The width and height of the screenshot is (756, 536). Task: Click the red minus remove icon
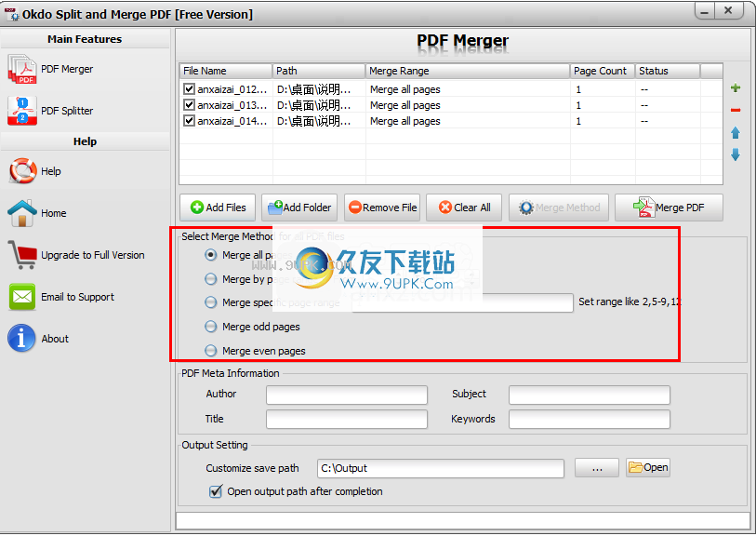736,111
